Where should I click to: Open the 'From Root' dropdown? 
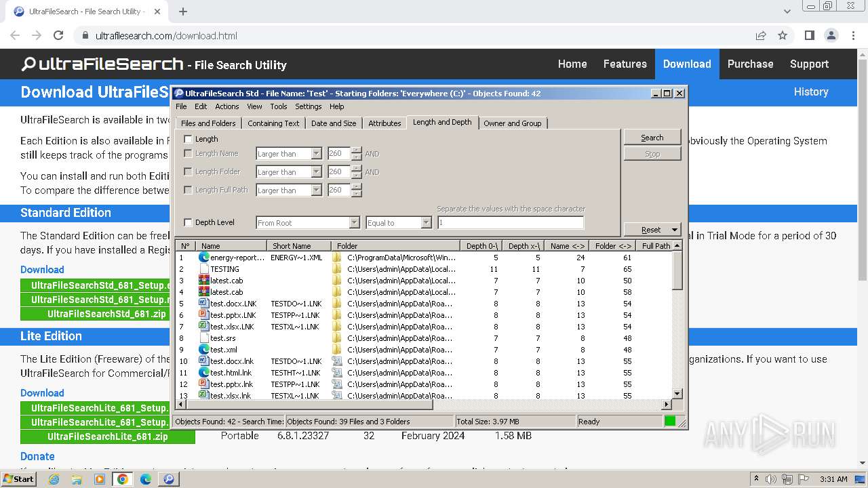[354, 222]
